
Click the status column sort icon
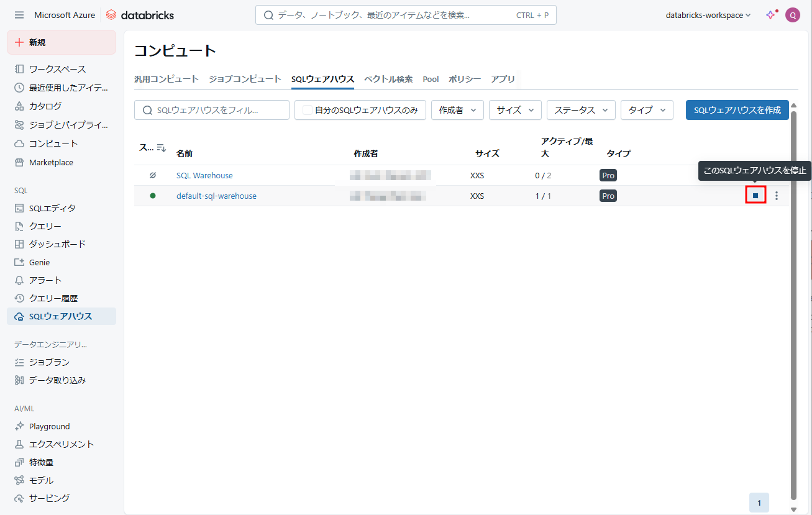(162, 148)
